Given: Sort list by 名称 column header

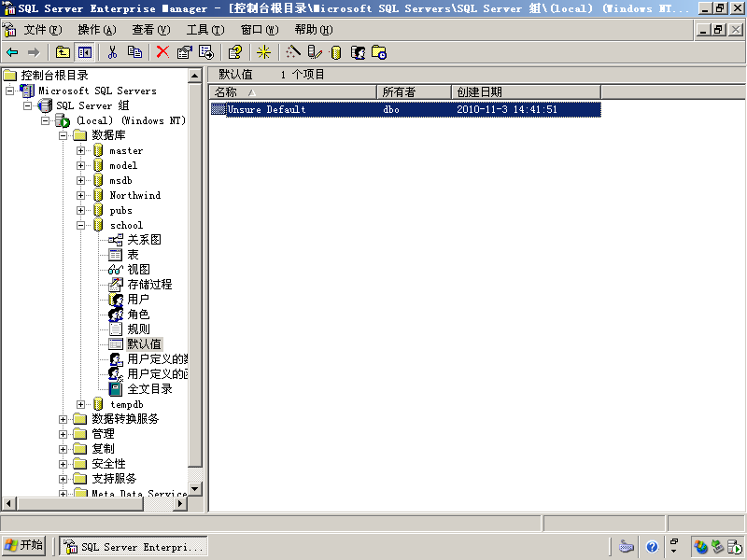Looking at the screenshot, I should [293, 91].
